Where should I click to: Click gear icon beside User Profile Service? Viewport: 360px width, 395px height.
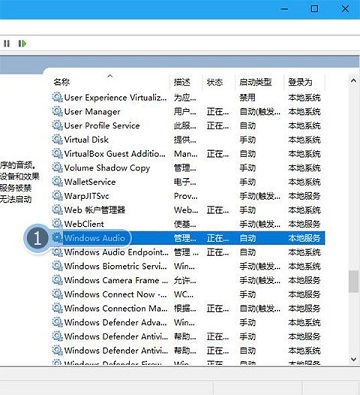(57, 125)
